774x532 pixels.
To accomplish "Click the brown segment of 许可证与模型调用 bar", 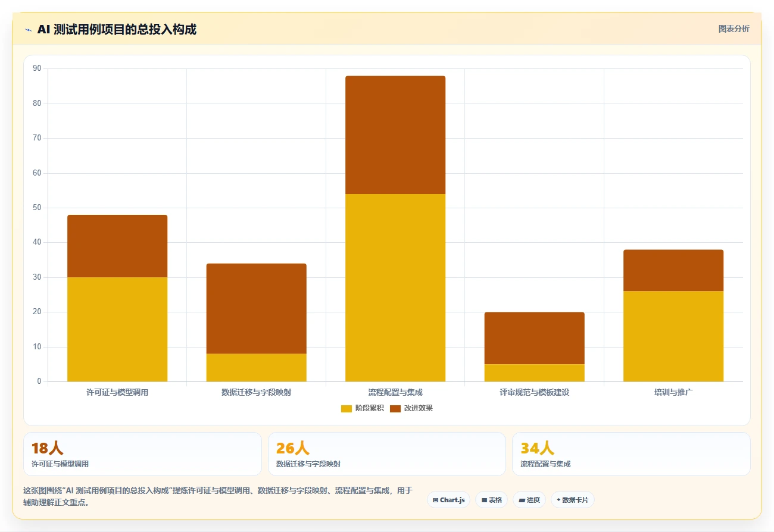I will click(117, 246).
